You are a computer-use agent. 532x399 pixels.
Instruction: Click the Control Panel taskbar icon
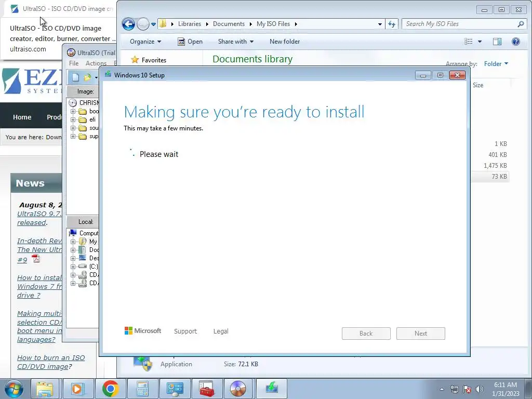tap(175, 389)
